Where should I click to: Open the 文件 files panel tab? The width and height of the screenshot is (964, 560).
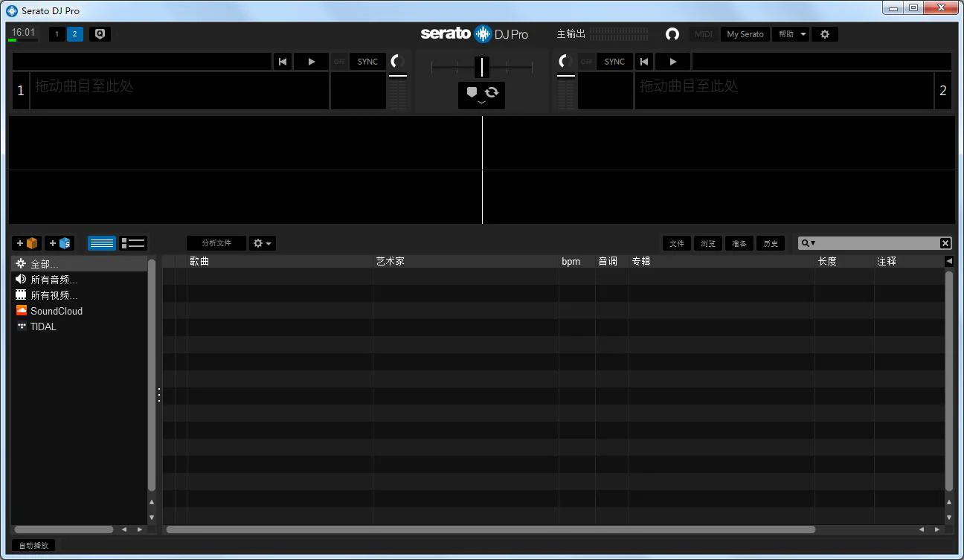pos(676,243)
